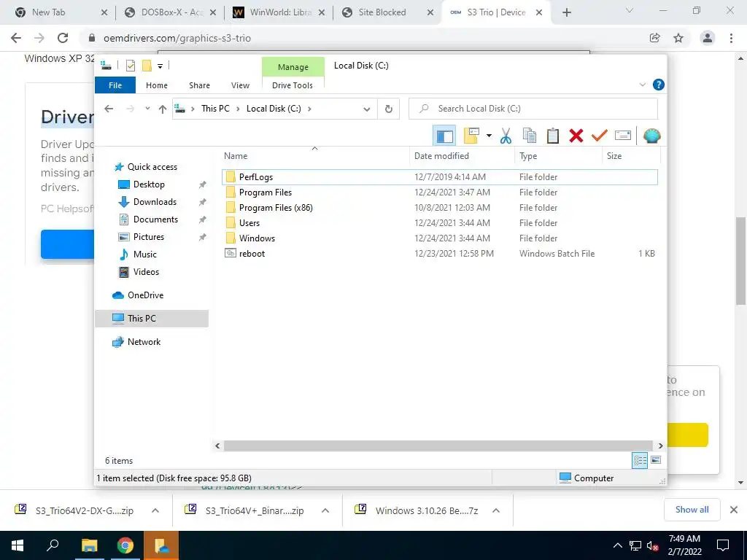The height and width of the screenshot is (560, 747).
Task: Expand the chevron after Local Disk (C:) breadcrumb
Action: point(309,109)
